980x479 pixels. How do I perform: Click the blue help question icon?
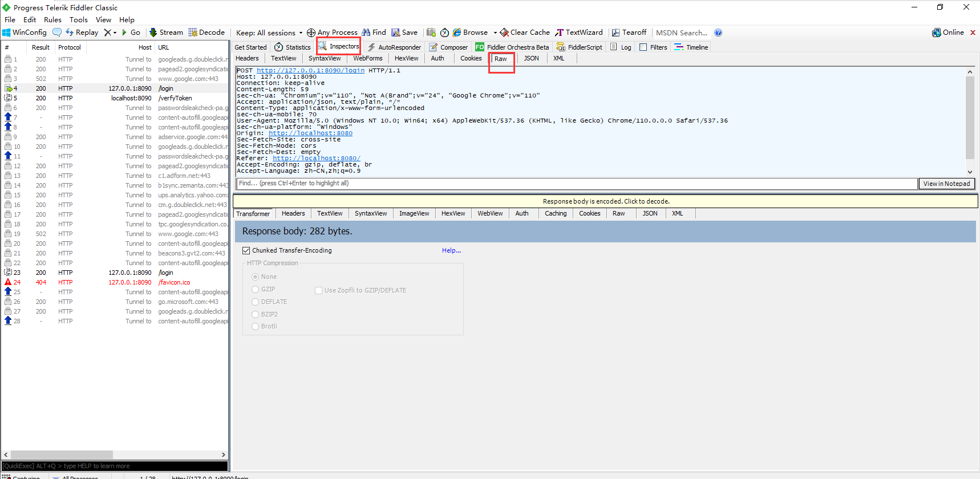click(718, 33)
